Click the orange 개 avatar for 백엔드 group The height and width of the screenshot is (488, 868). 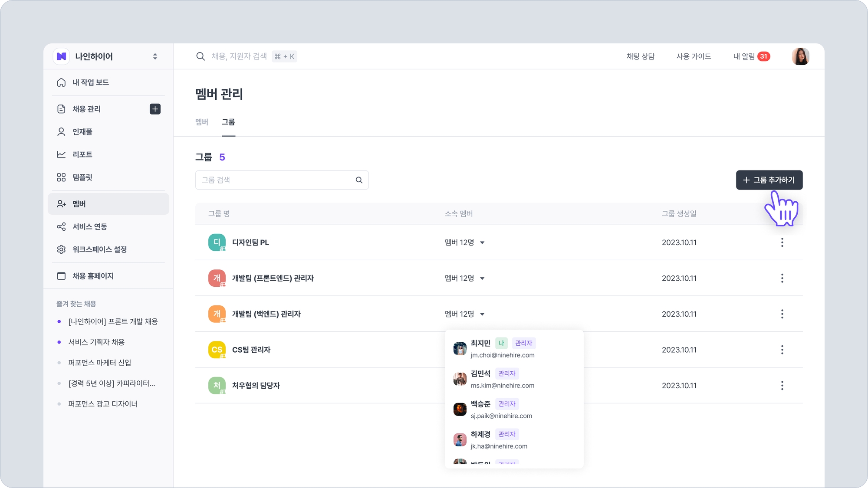pos(217,314)
